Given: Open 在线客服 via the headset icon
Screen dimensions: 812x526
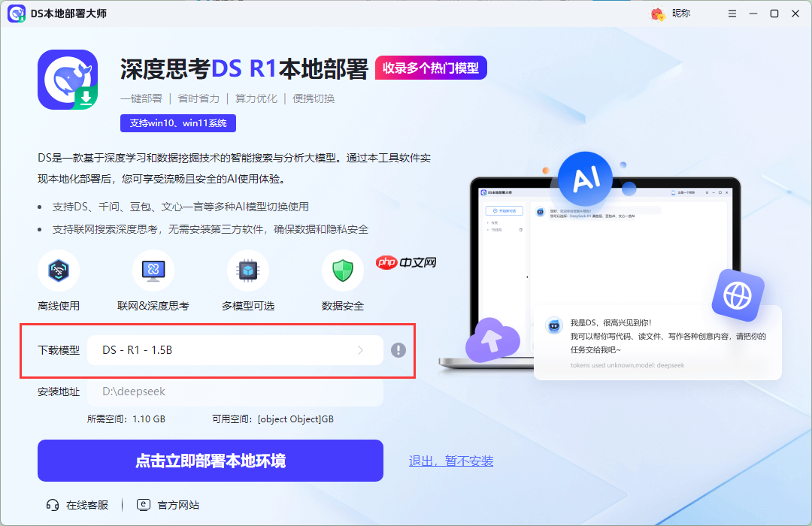Looking at the screenshot, I should click(x=51, y=504).
